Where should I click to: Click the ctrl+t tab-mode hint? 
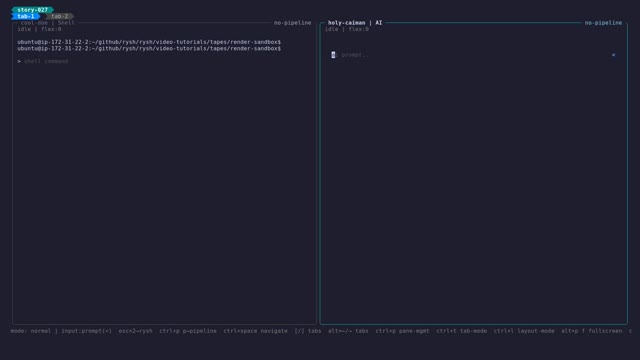click(462, 331)
